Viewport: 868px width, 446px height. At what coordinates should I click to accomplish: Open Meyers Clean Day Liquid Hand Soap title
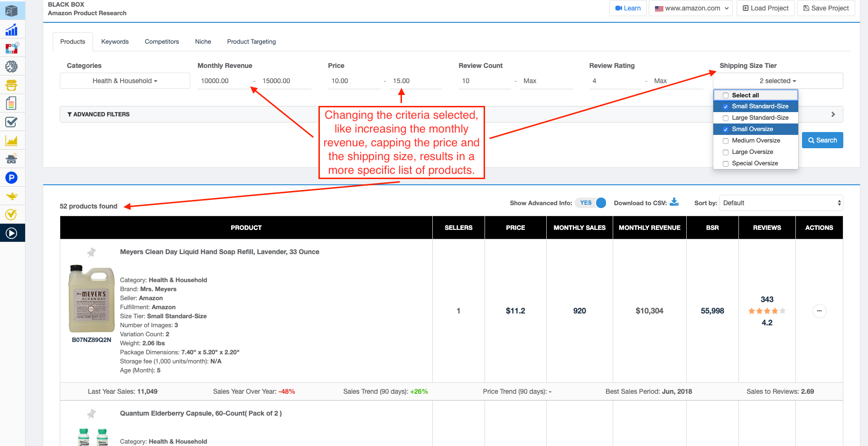[x=220, y=252]
